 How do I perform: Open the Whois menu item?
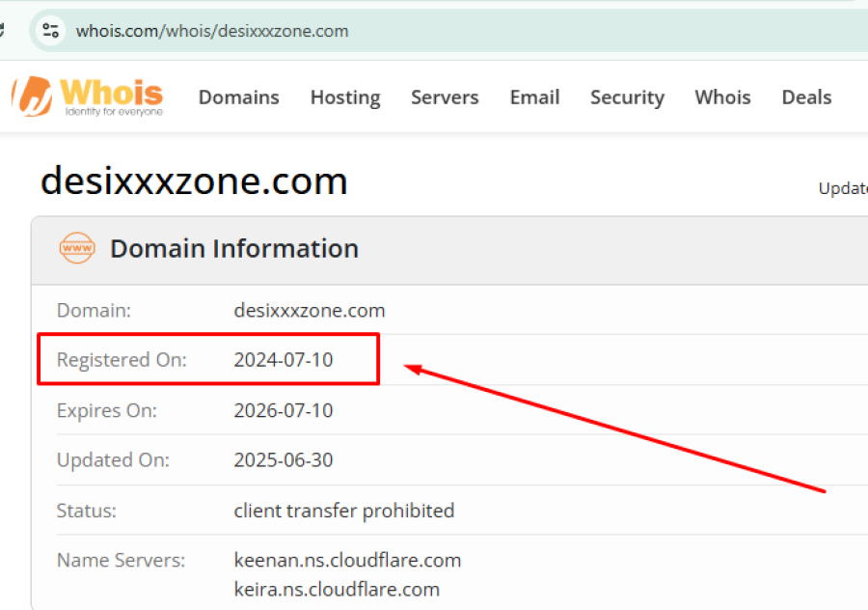tap(723, 97)
